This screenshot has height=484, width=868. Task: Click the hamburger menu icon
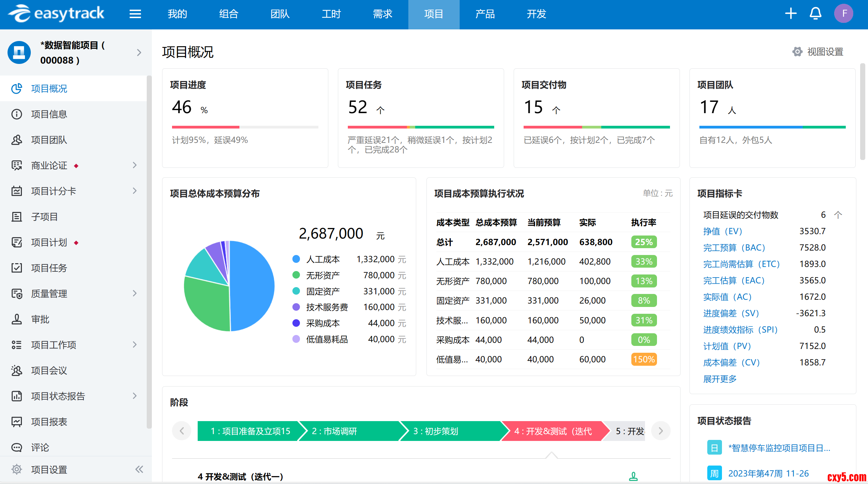coord(135,14)
